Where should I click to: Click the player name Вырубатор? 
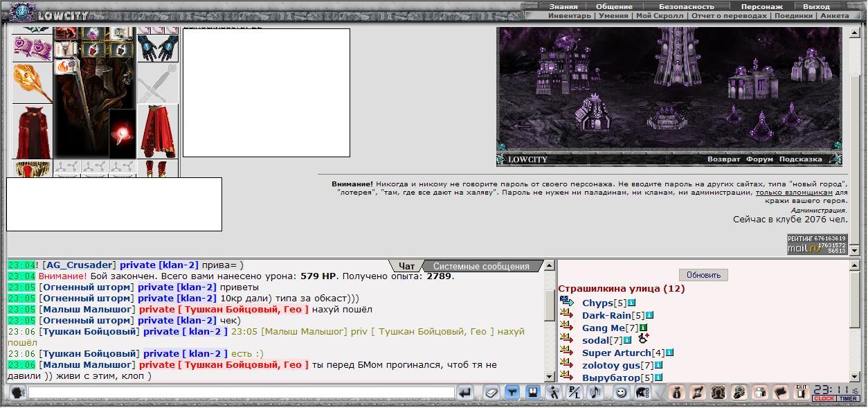pyautogui.click(x=611, y=378)
